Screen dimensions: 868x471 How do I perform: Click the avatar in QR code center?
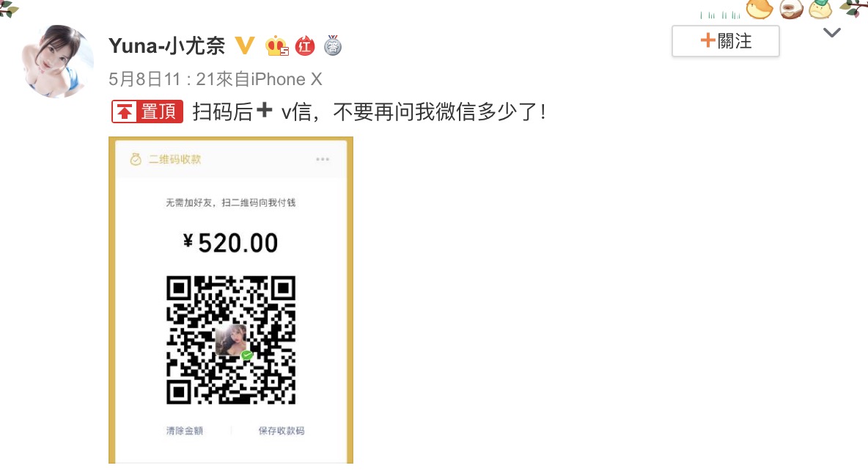(231, 340)
